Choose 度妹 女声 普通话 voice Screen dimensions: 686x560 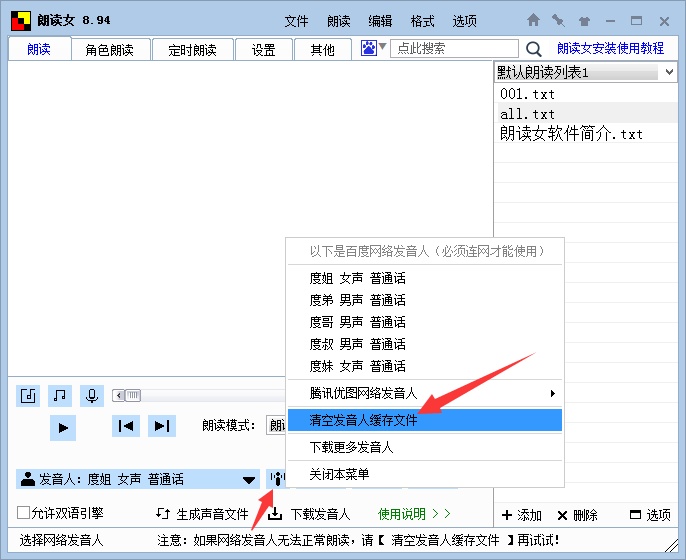click(425, 366)
